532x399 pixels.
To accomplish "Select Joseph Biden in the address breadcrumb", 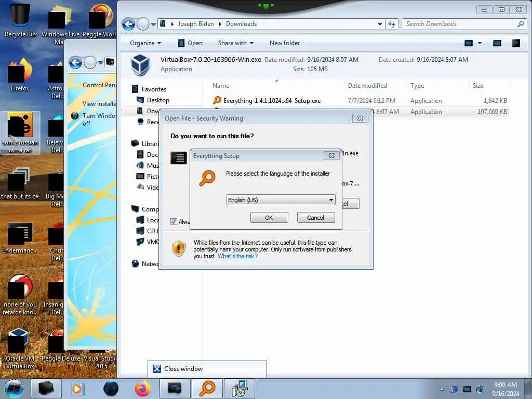I will [196, 24].
